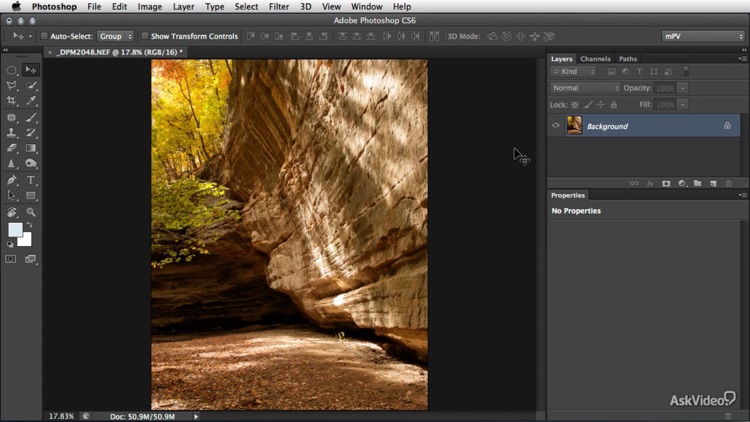Open the Opacity slider dropdown arrow

tap(683, 88)
